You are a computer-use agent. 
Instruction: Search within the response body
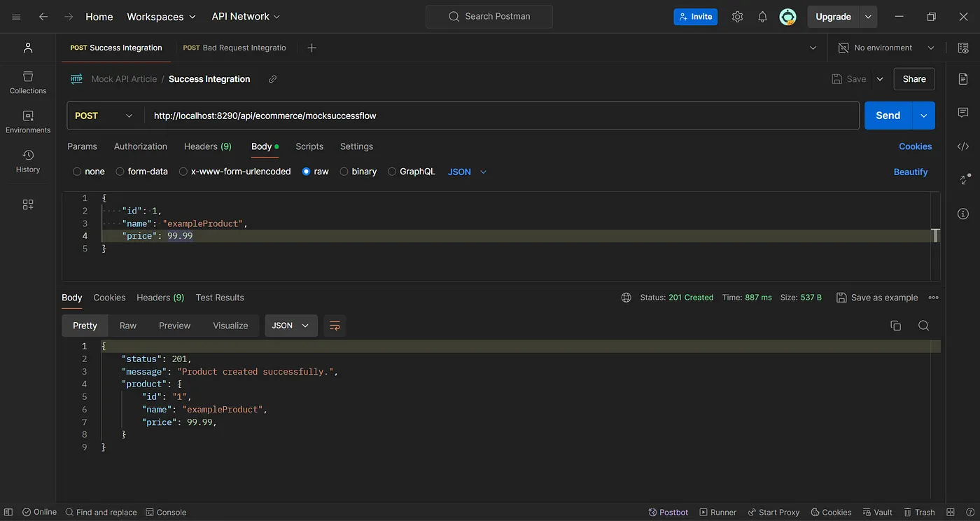[x=923, y=326]
